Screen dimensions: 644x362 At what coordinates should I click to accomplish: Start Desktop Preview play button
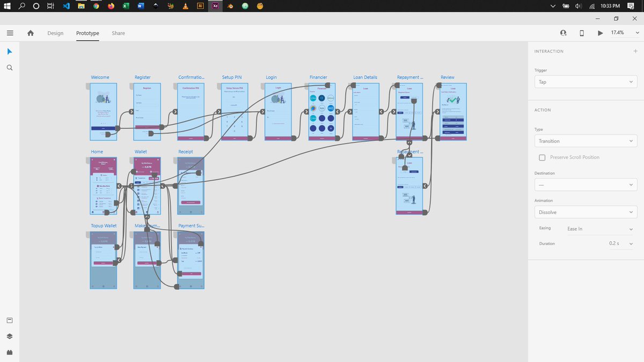[x=600, y=33]
